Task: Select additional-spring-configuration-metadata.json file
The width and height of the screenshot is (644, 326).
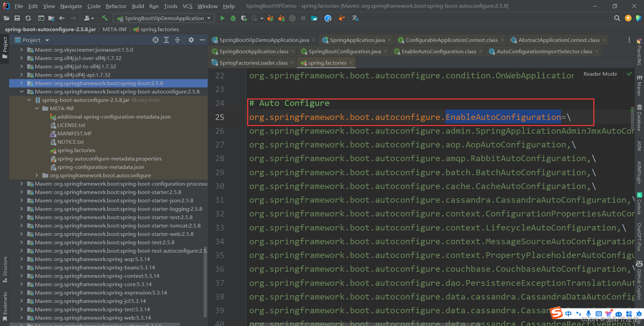Action: [114, 117]
